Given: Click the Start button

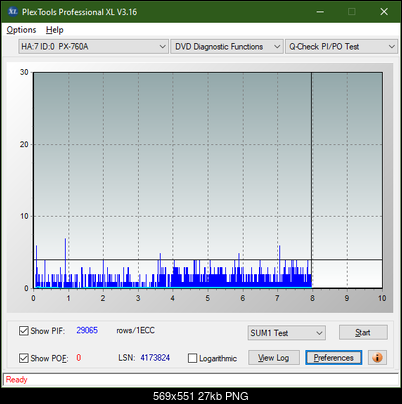Looking at the screenshot, I should [x=363, y=332].
